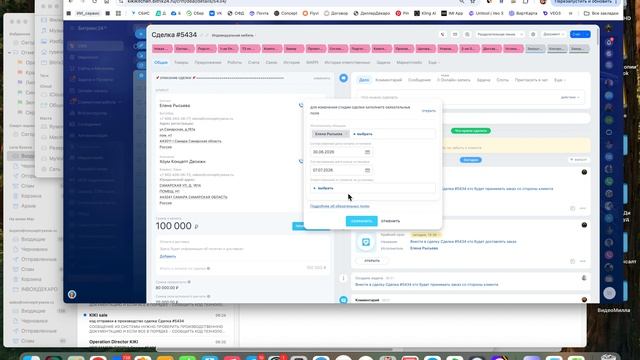Image resolution: width=640 pixels, height=360 pixels.
Task: Click the three-dots icon on the Елена Рысаева task card
Action: (583, 261)
